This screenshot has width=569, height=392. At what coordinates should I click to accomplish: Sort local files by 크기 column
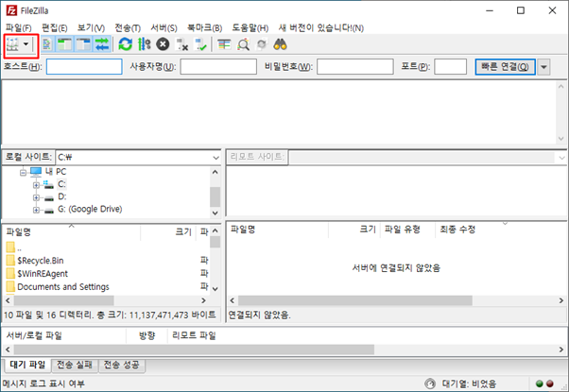coord(168,232)
